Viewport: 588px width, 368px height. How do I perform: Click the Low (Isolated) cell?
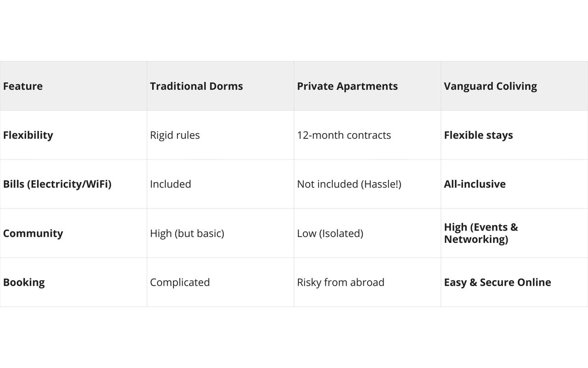click(x=330, y=233)
